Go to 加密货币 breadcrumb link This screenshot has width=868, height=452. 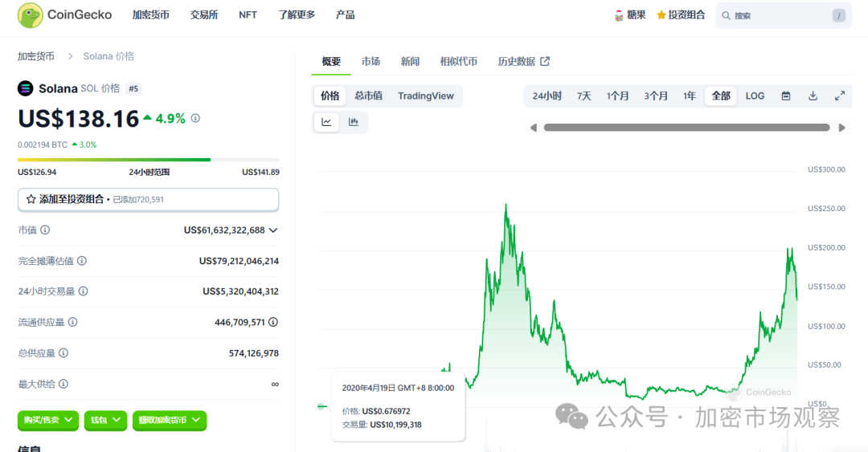click(36, 56)
